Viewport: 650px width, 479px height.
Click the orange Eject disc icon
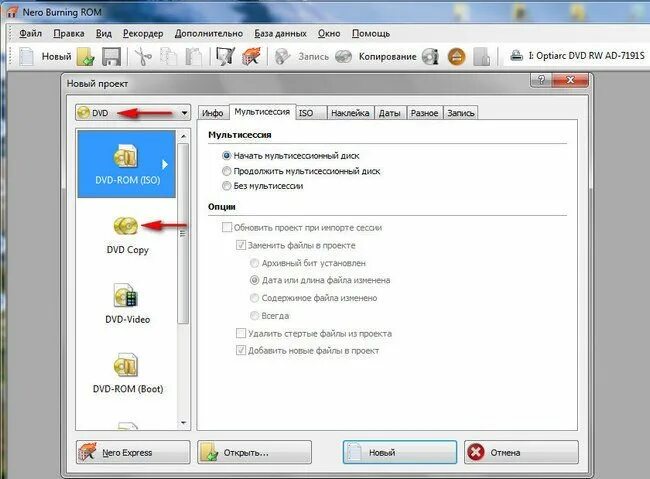[456, 56]
